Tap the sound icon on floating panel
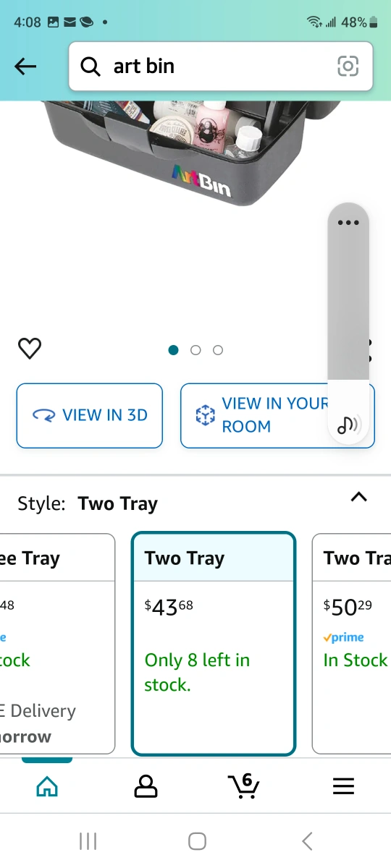Image resolution: width=391 pixels, height=868 pixels. [348, 425]
